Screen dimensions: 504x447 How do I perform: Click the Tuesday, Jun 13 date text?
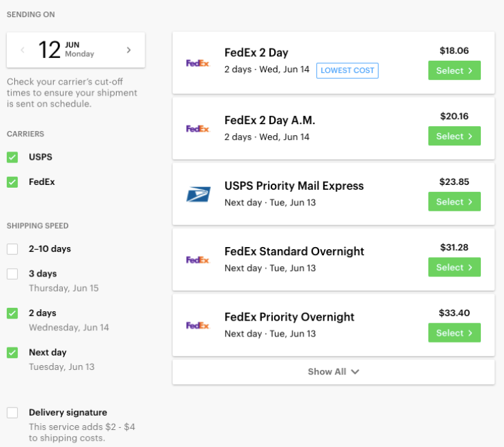61,367
